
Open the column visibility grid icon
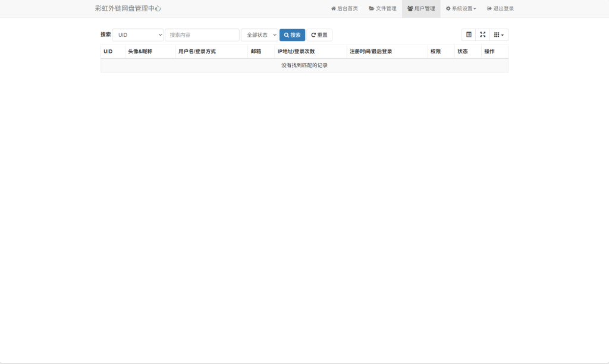[x=498, y=34]
